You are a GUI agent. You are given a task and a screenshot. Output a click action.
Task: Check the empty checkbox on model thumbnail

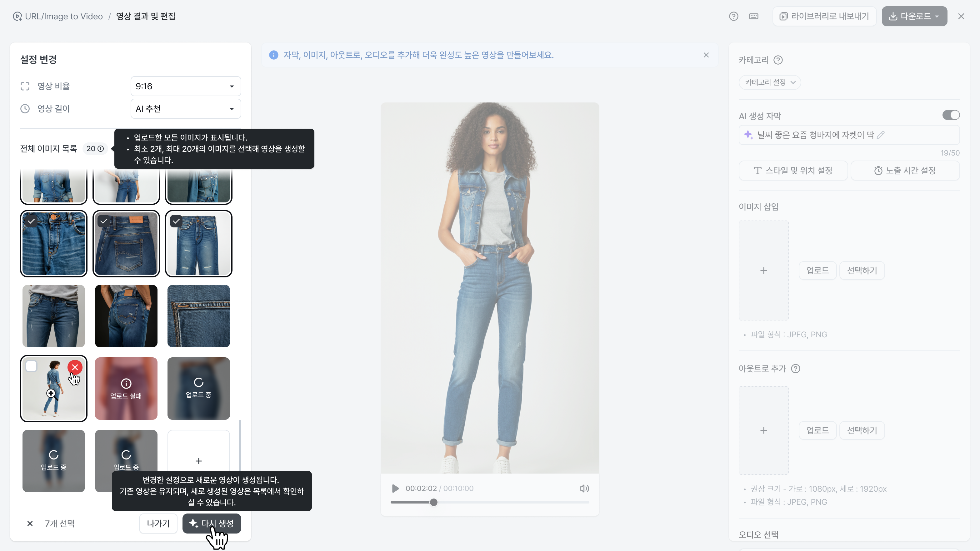coord(31,366)
